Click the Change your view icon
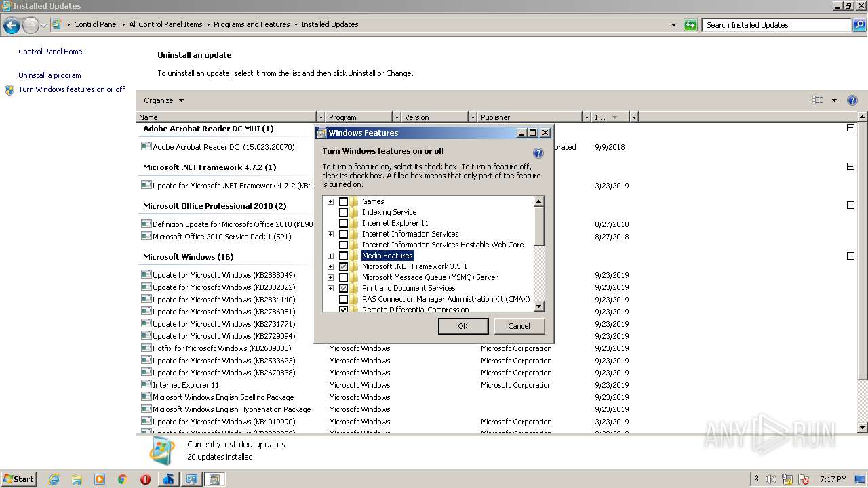The width and height of the screenshot is (868, 488). click(818, 100)
